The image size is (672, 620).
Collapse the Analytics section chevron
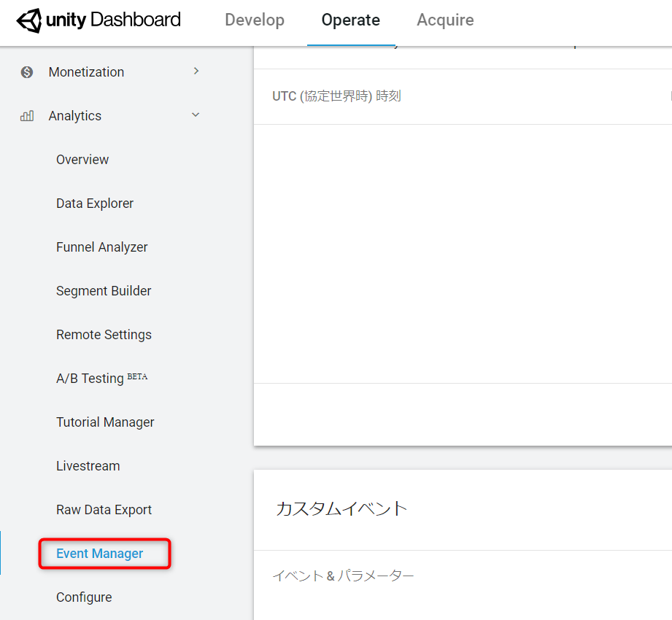[x=196, y=115]
